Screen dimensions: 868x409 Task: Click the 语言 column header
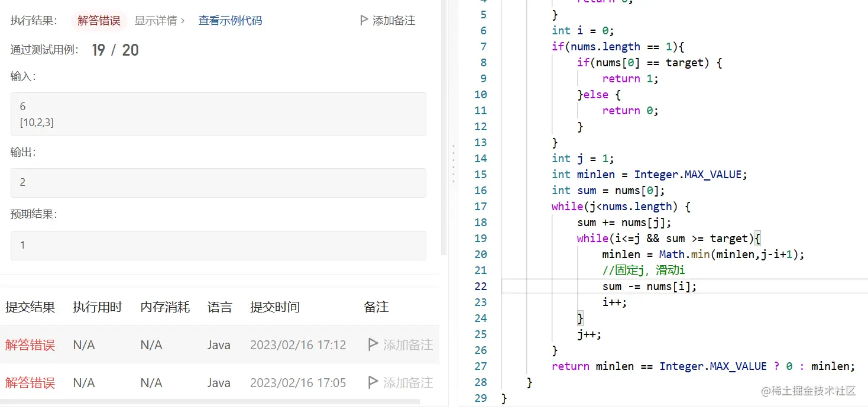click(220, 307)
